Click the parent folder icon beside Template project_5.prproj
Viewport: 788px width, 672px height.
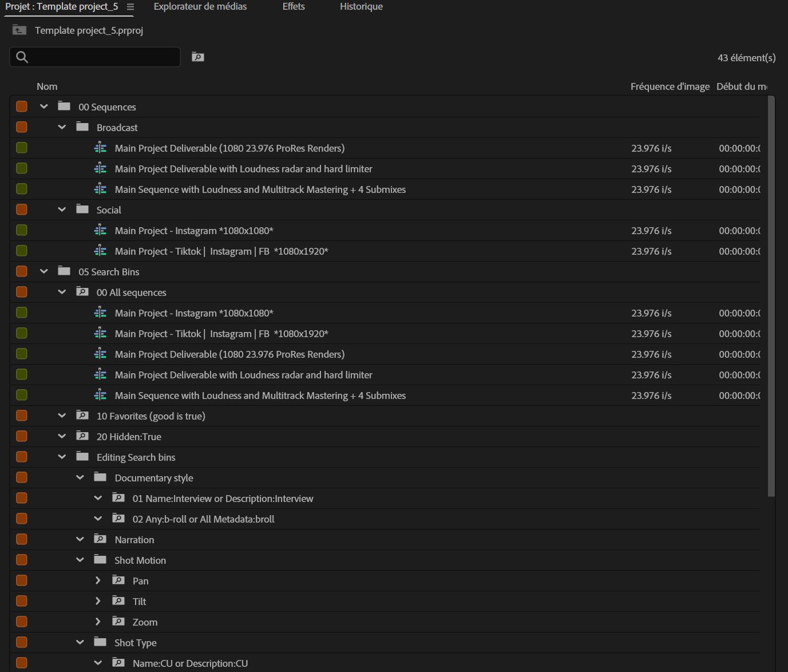click(x=19, y=30)
